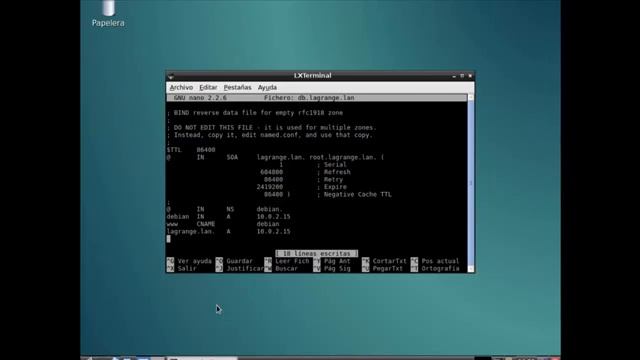Click the 'Buscar' nano shortcut label
The image size is (640, 360).
tap(287, 269)
